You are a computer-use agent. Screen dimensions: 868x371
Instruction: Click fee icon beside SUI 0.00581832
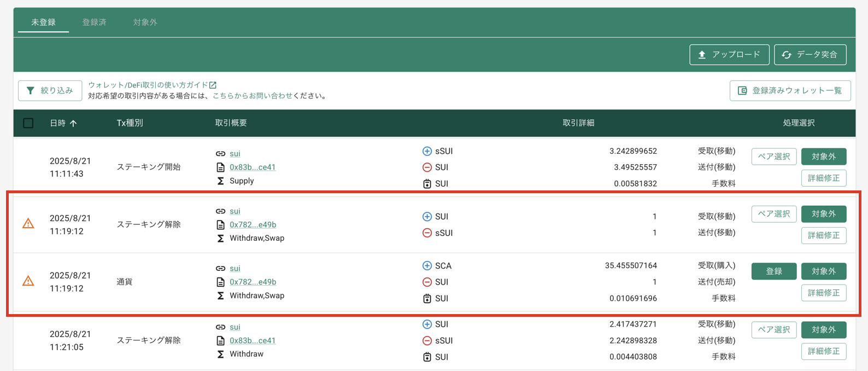click(x=427, y=184)
